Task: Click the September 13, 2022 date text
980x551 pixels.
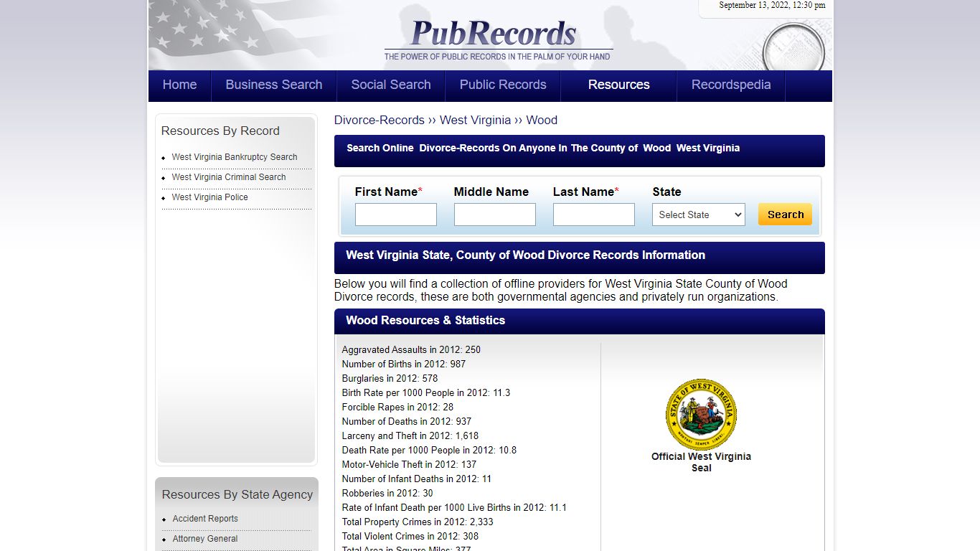Action: click(x=772, y=5)
